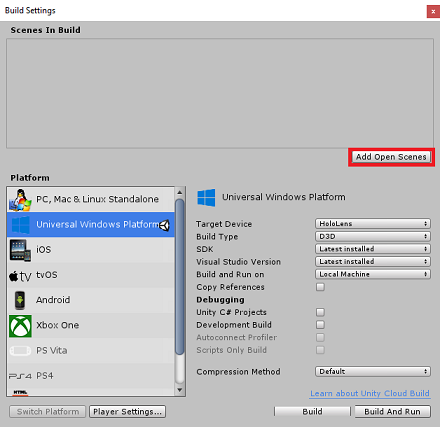Screen dimensions: 440x427
Task: Click the Android phone icon
Action: coord(20,300)
